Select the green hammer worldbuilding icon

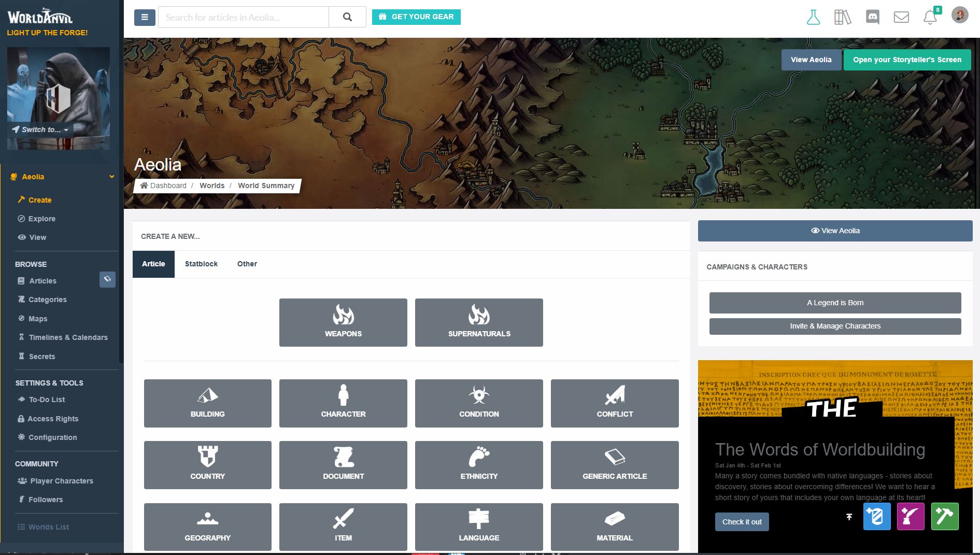[945, 516]
